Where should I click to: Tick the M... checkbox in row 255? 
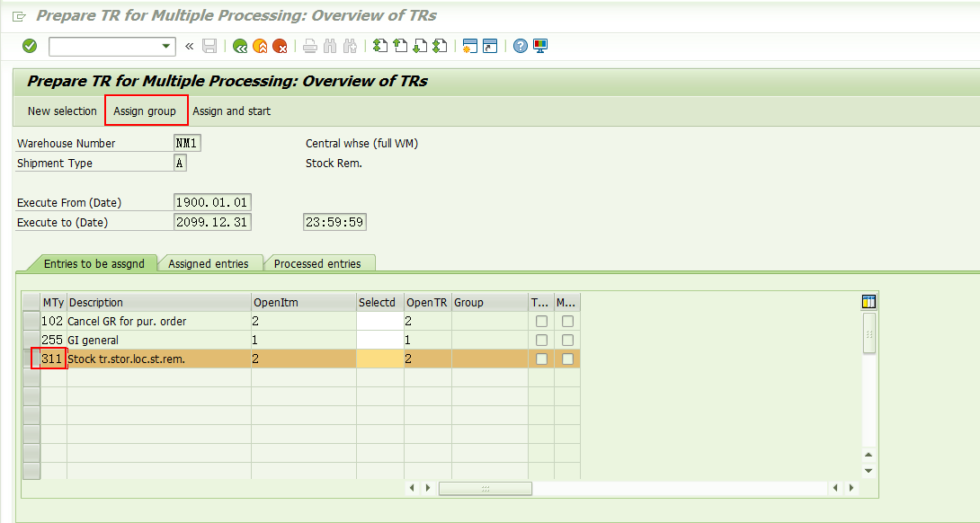pos(567,340)
